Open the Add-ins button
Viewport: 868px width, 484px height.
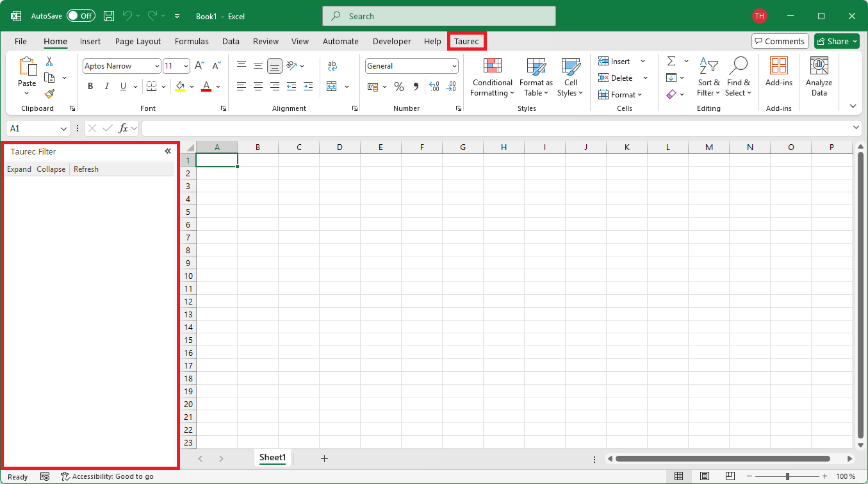[x=779, y=72]
